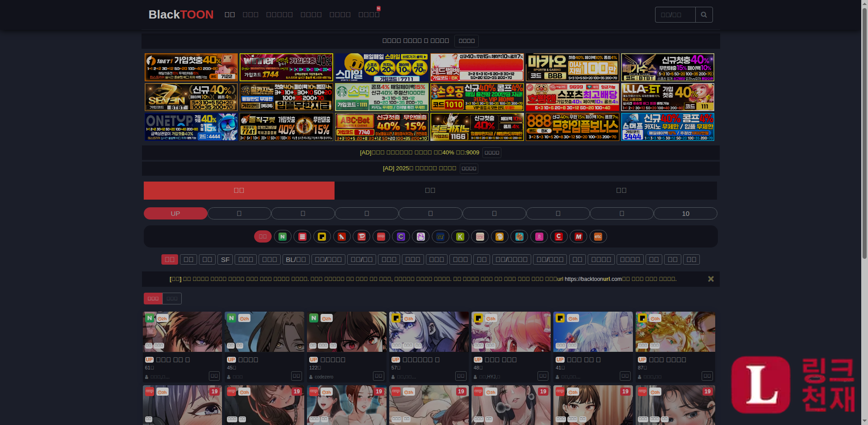Open the BlackTOON home logo
The height and width of the screenshot is (425, 868).
point(181,14)
